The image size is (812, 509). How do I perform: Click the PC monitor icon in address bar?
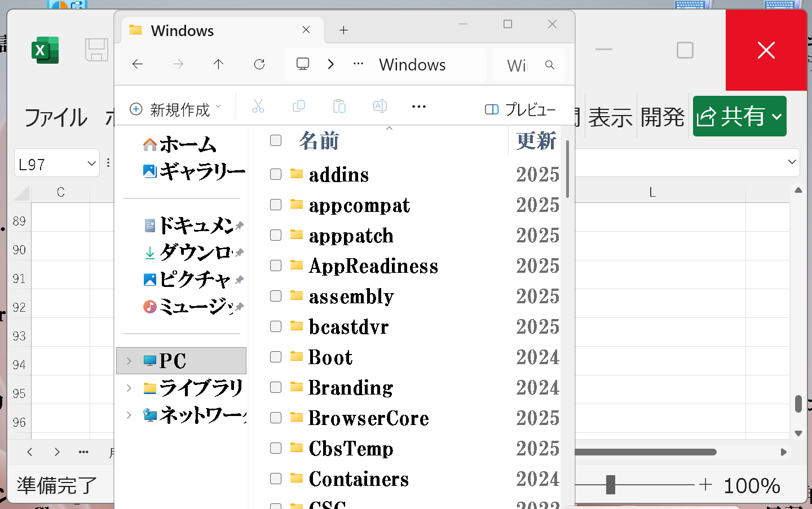coord(303,64)
